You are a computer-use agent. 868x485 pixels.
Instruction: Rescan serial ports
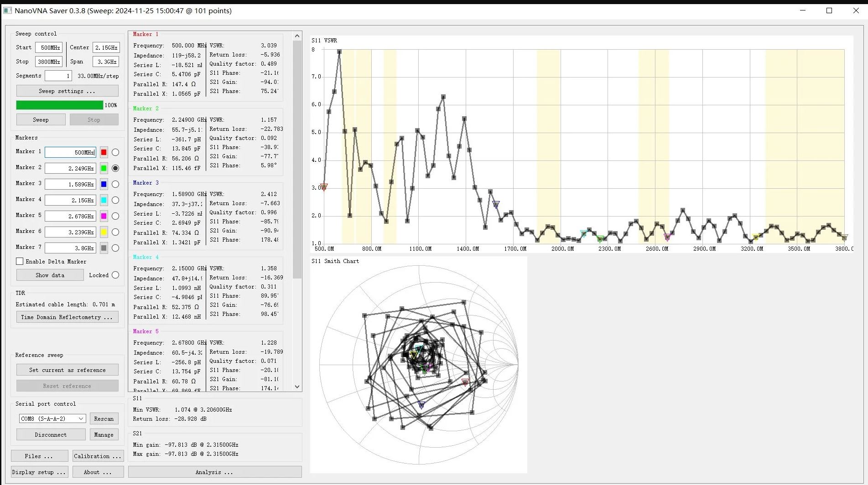[x=104, y=419]
